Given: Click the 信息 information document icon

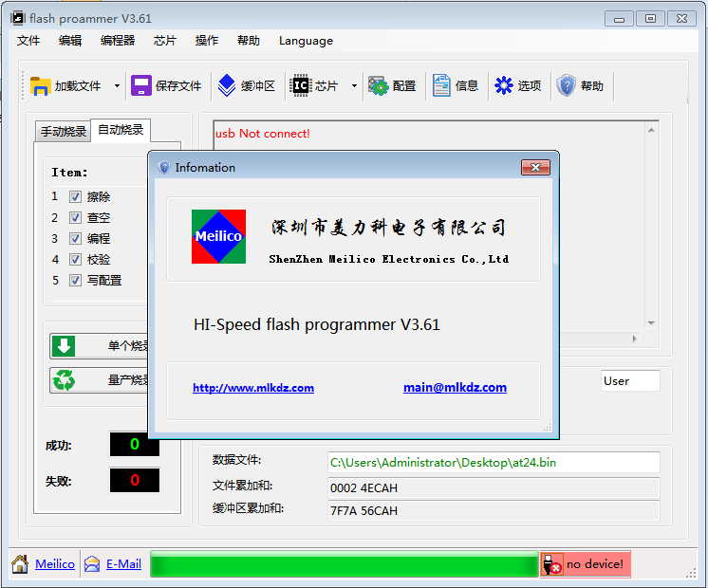Looking at the screenshot, I should tap(441, 85).
